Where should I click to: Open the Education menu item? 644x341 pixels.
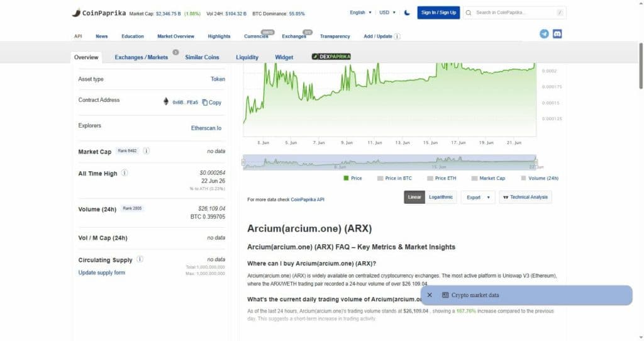click(x=133, y=36)
